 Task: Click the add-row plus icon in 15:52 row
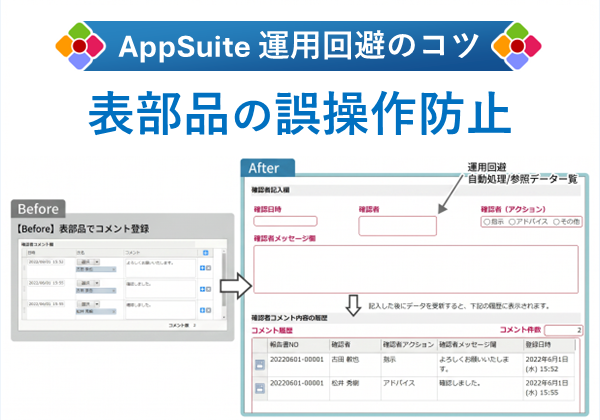click(202, 268)
